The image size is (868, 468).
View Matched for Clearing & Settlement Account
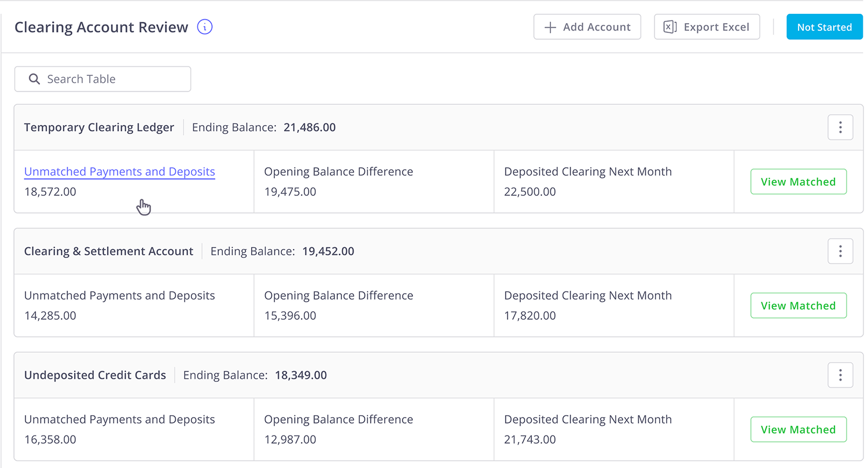coord(798,306)
